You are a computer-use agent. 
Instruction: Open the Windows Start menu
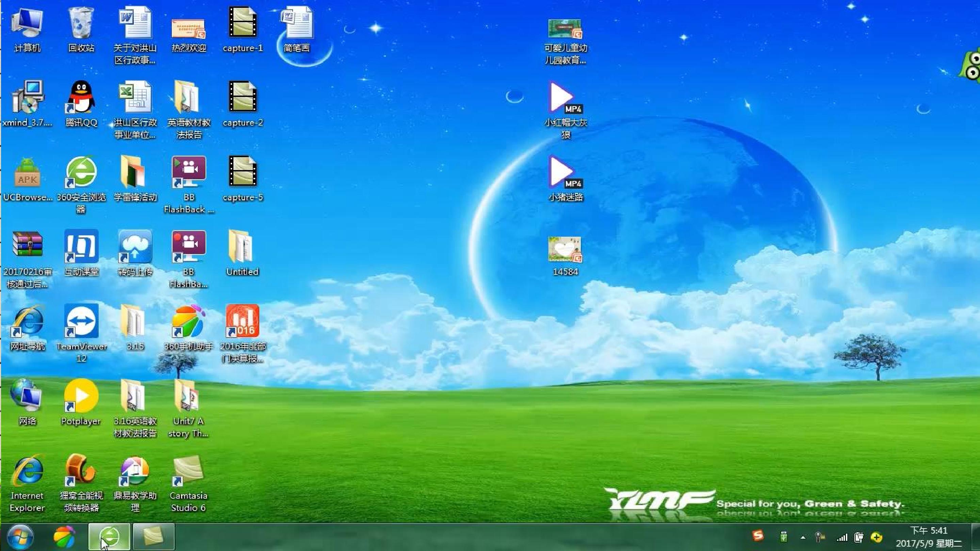coord(20,537)
